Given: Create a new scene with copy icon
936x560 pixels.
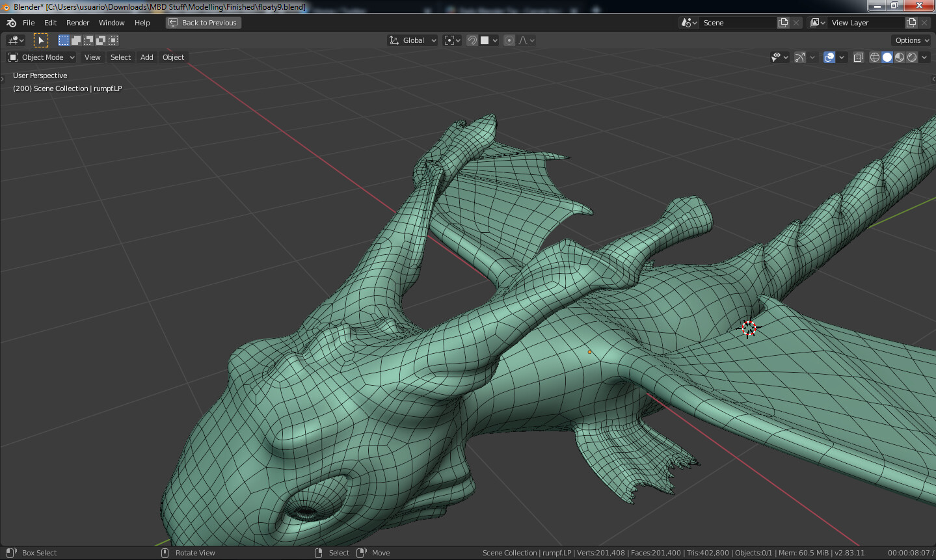Looking at the screenshot, I should tap(783, 23).
